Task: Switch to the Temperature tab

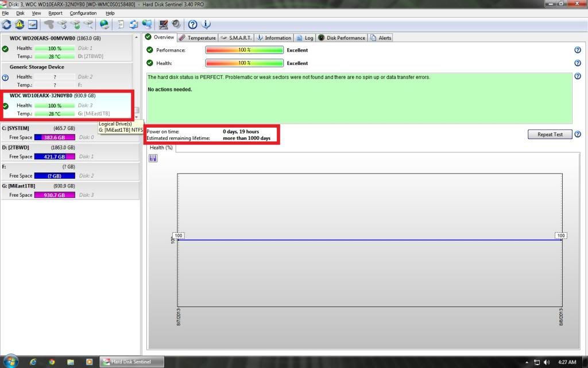Action: coord(198,38)
